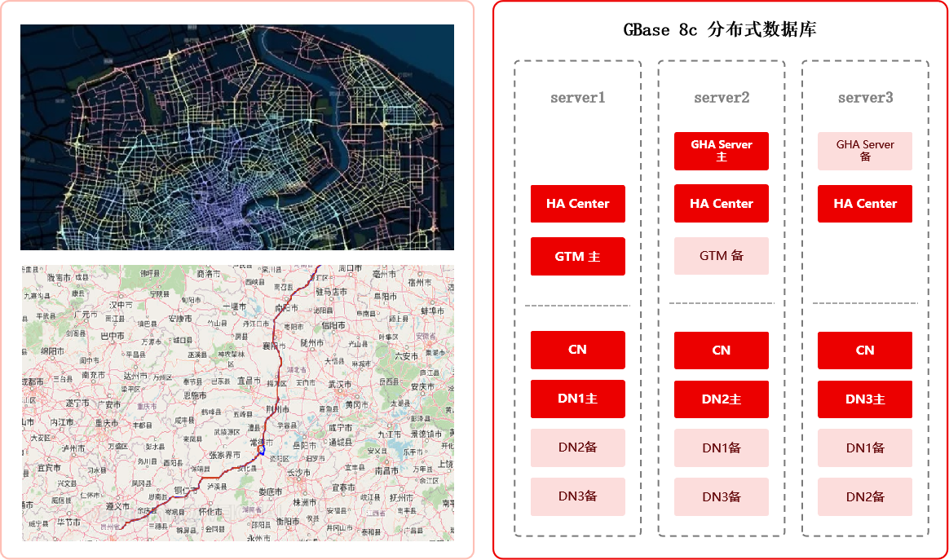Click 南充市 label on the route map

(x=93, y=375)
